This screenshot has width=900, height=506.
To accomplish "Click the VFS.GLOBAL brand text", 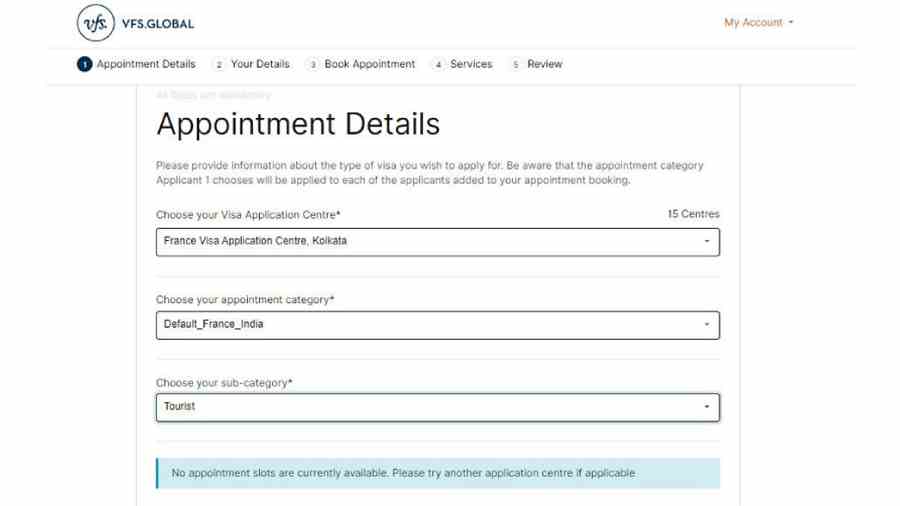I will [158, 24].
